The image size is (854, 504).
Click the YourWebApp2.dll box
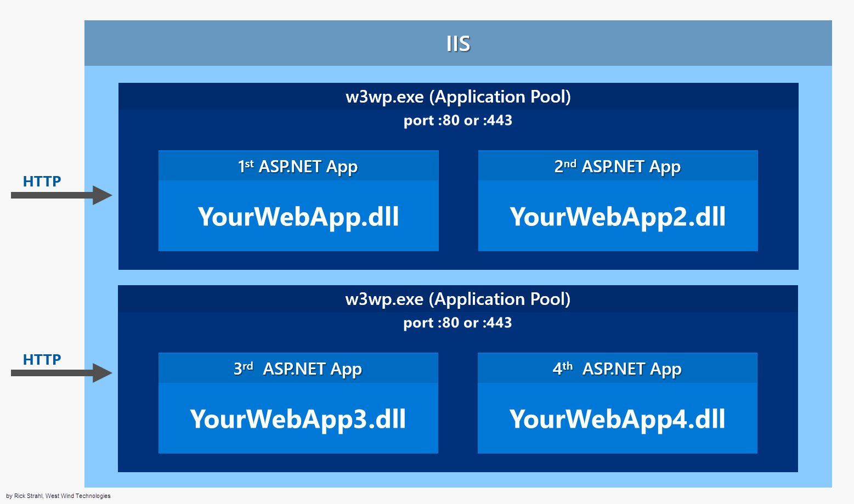coord(618,216)
